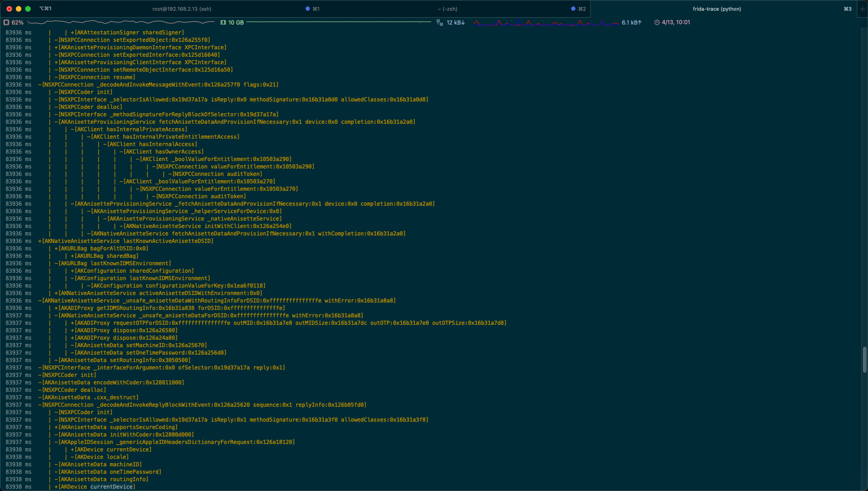Click setMachineID:0x126a25670 line
868x491 pixels.
[x=139, y=345]
